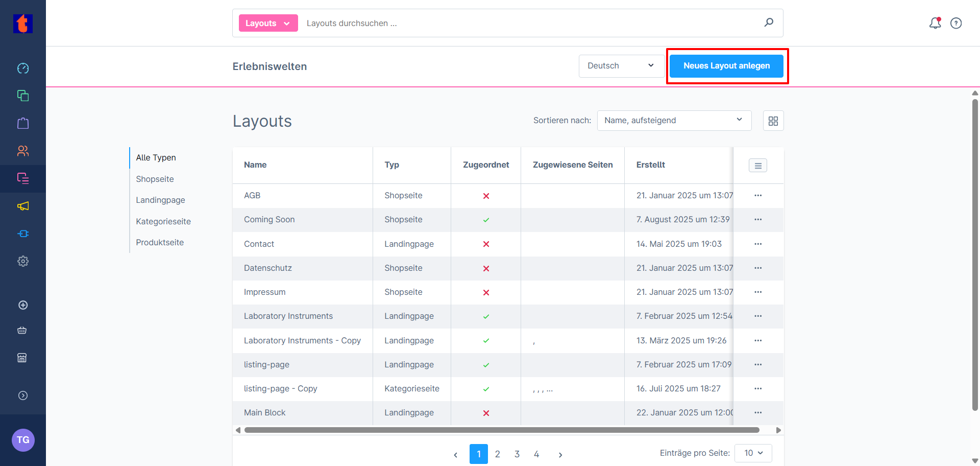Open the Settings gear icon
Viewport: 980px width, 466px height.
click(23, 261)
